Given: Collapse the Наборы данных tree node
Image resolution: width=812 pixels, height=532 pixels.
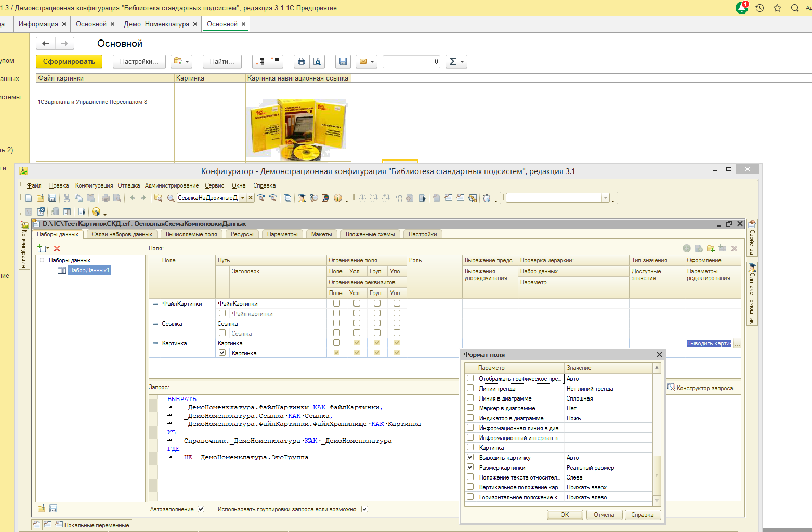Looking at the screenshot, I should point(42,260).
